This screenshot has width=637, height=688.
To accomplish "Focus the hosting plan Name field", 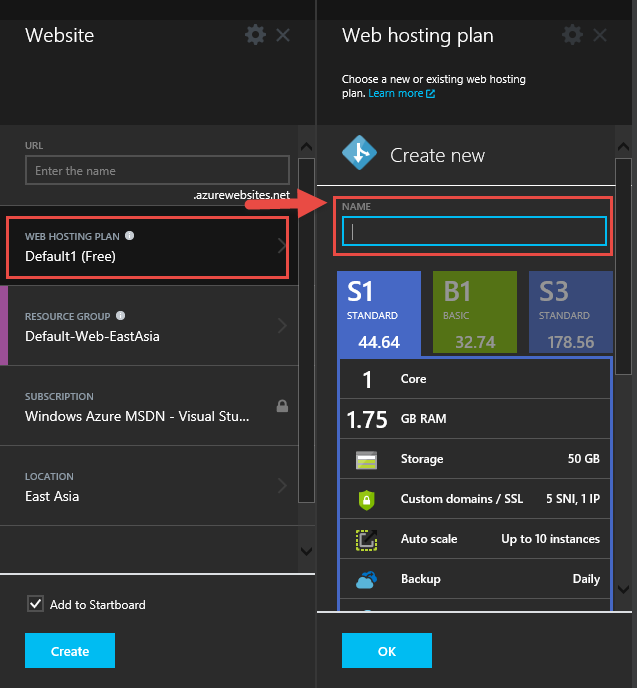I will 474,231.
